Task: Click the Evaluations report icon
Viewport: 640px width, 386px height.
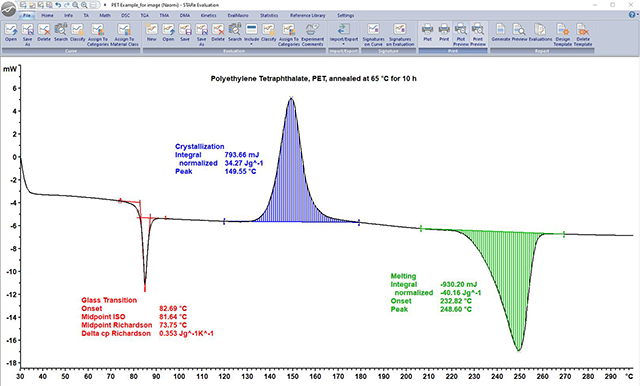Action: point(540,33)
